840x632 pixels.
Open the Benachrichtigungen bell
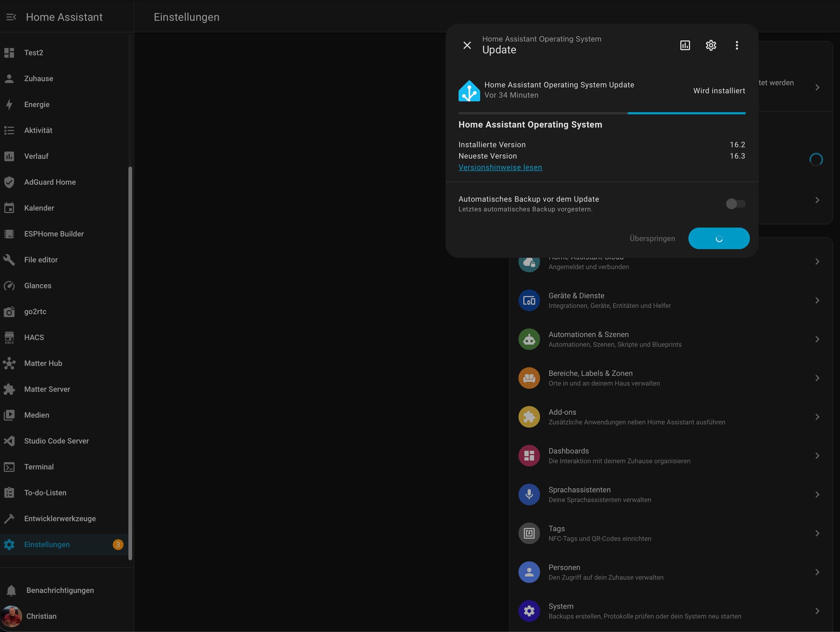pyautogui.click(x=11, y=590)
